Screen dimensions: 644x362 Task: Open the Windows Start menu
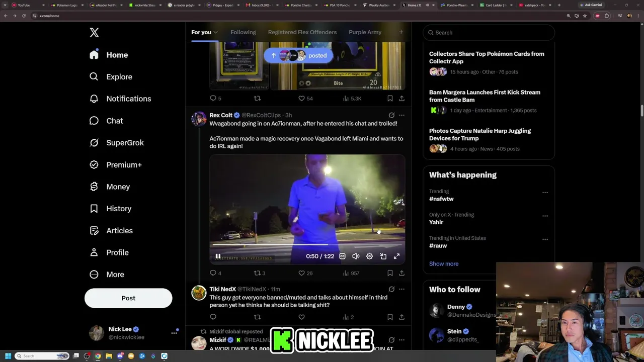click(x=8, y=356)
